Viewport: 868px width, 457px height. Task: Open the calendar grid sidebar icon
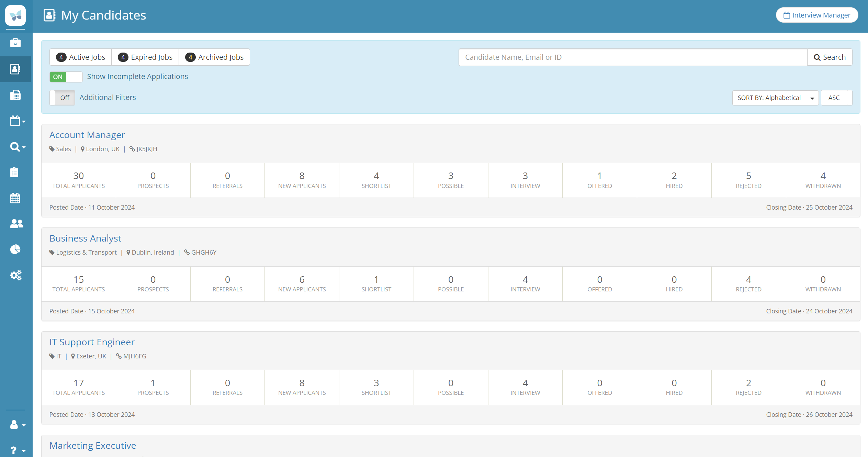coord(15,198)
